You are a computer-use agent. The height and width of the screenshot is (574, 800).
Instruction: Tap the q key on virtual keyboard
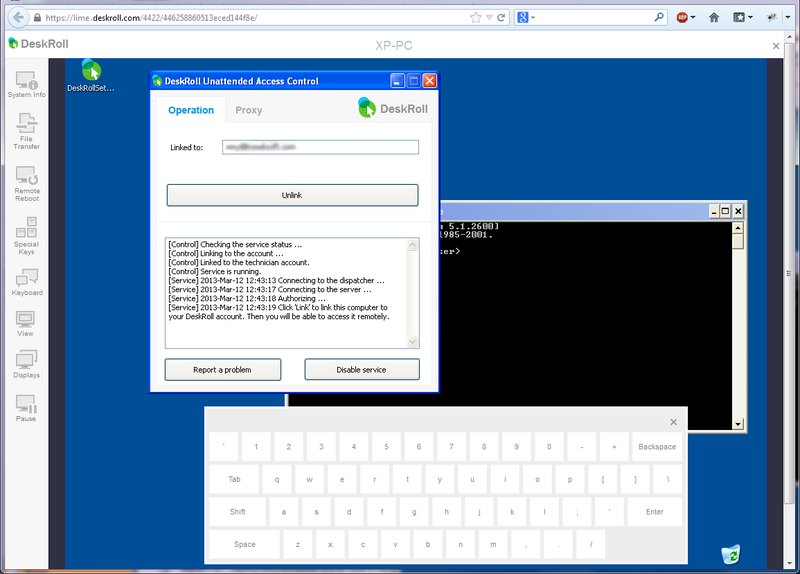277,480
